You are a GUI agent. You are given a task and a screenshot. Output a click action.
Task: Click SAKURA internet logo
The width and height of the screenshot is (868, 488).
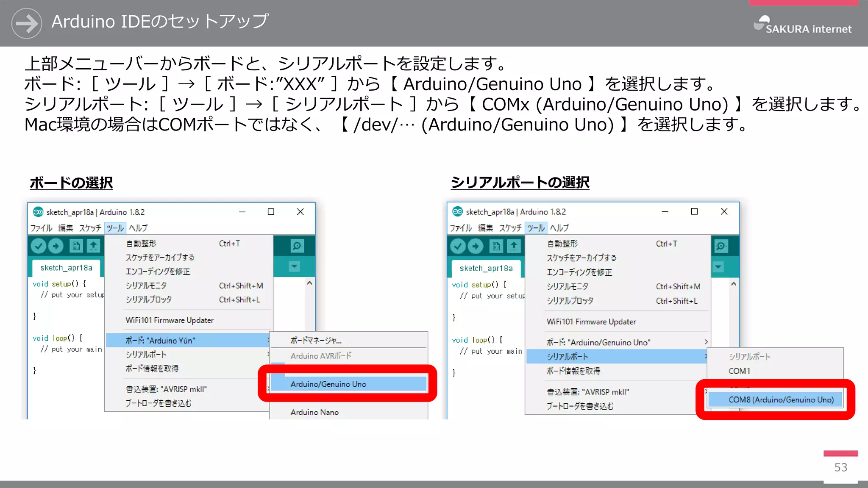point(802,25)
